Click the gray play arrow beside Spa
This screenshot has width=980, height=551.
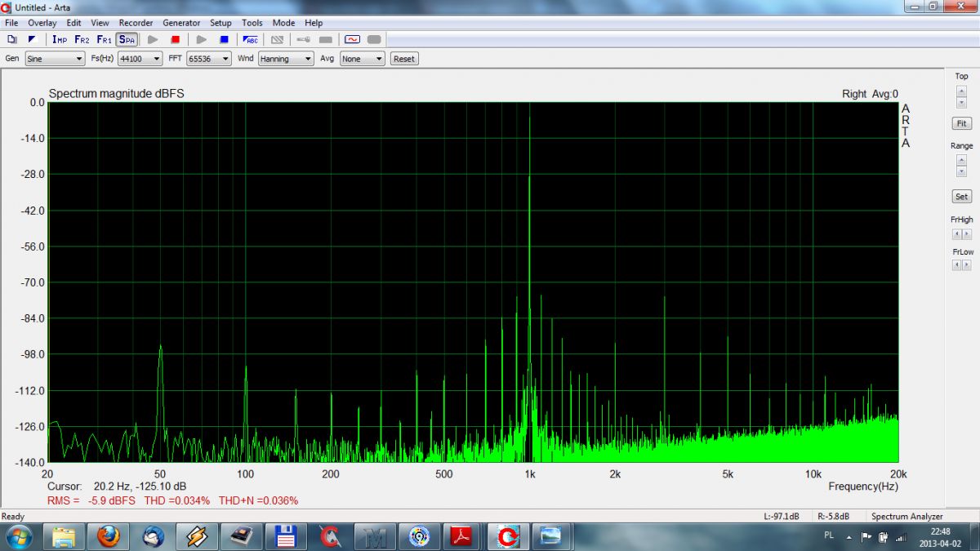coord(153,39)
